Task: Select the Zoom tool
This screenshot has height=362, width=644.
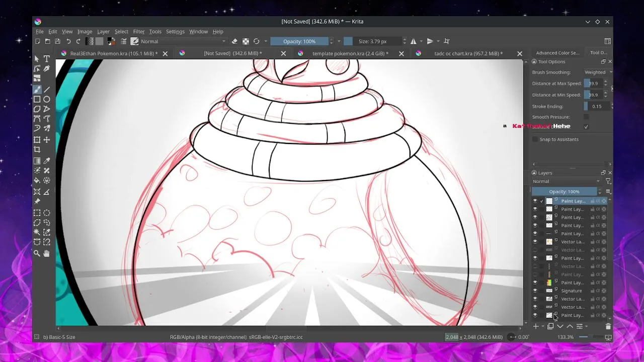Action: point(37,253)
